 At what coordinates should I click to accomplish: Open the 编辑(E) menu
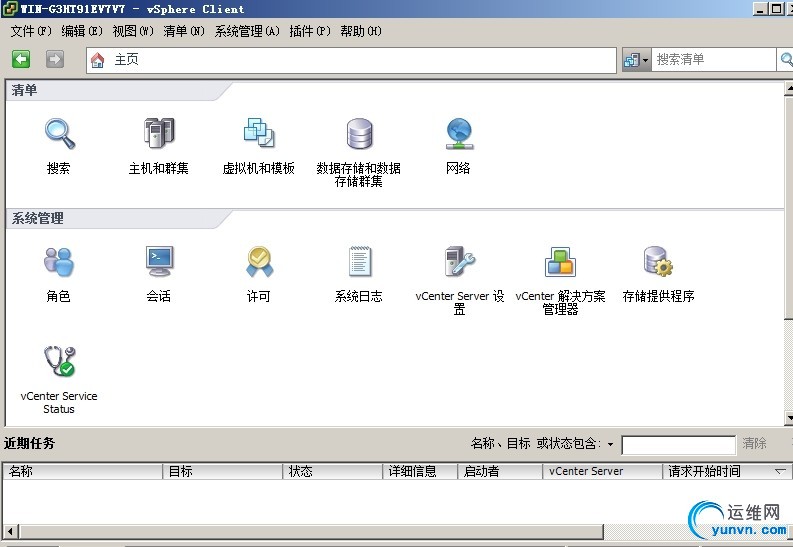point(82,31)
